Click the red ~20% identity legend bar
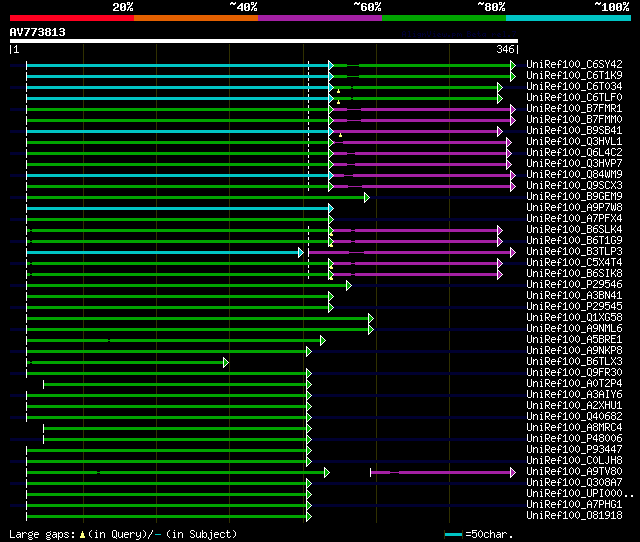Image resolution: width=640 pixels, height=542 pixels. tap(72, 18)
